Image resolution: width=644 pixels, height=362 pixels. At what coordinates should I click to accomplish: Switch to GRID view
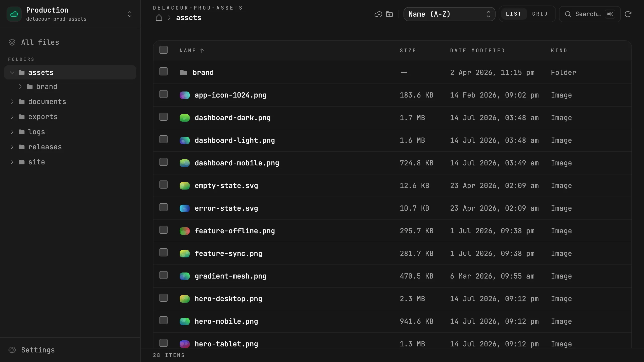pos(540,14)
